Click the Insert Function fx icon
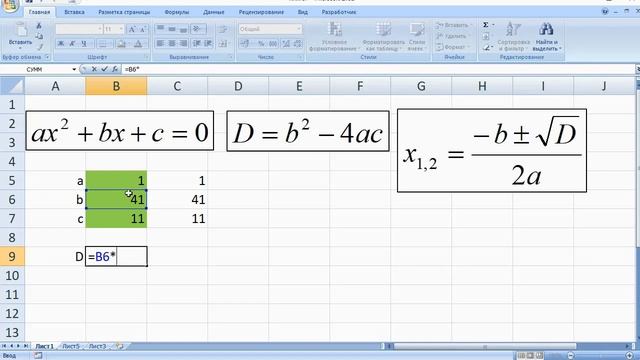Image resolution: width=640 pixels, height=360 pixels. pyautogui.click(x=115, y=69)
